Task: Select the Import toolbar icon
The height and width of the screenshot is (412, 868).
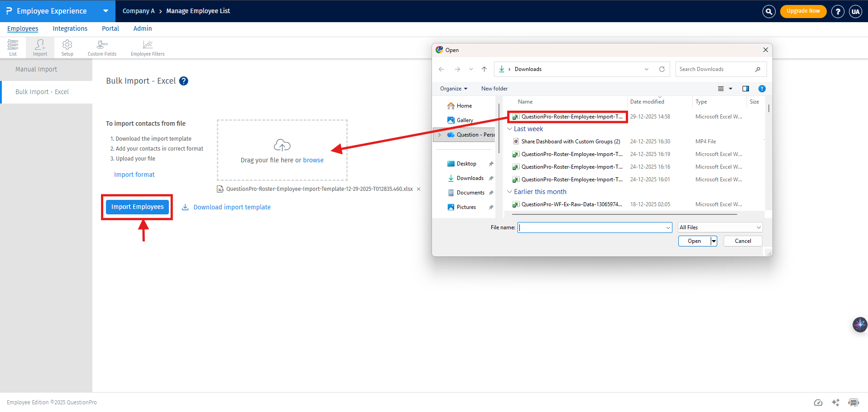Action: pyautogui.click(x=40, y=47)
